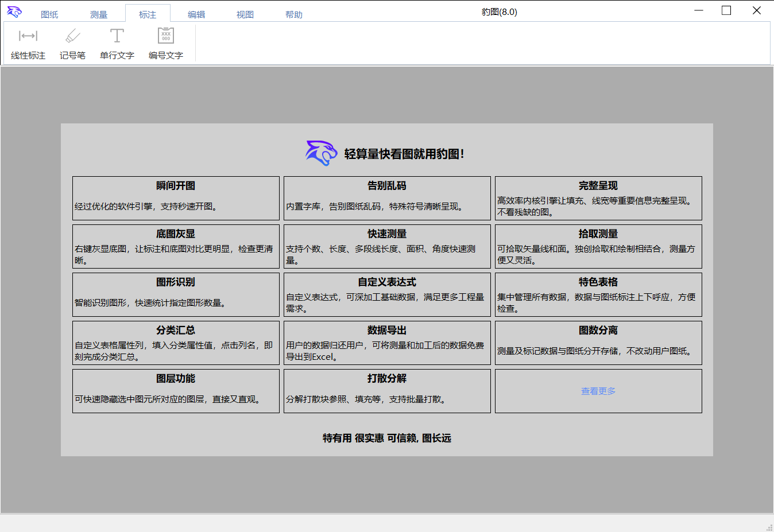Image resolution: width=774 pixels, height=532 pixels.
Task: Click the 快速测量 feature card
Action: (386, 246)
